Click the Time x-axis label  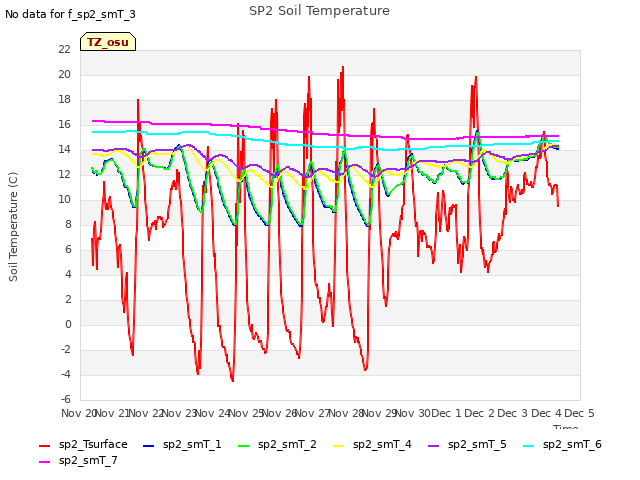point(565,427)
